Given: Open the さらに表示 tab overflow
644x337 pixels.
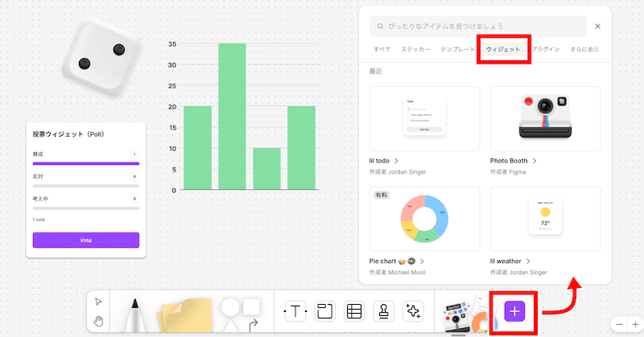Looking at the screenshot, I should pyautogui.click(x=584, y=50).
